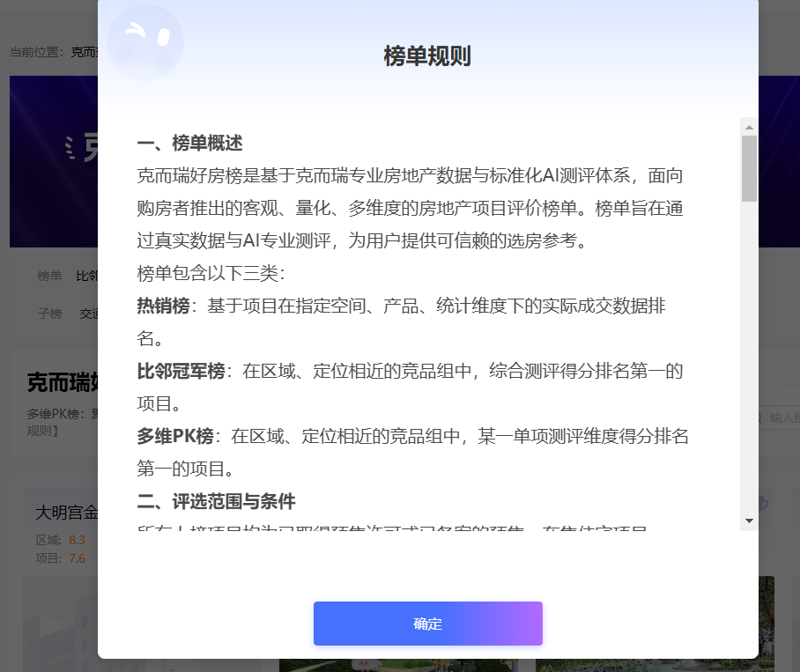Click the 多维PK榜 bold term in dialog
Viewport: 800px width, 672px height.
coord(175,437)
